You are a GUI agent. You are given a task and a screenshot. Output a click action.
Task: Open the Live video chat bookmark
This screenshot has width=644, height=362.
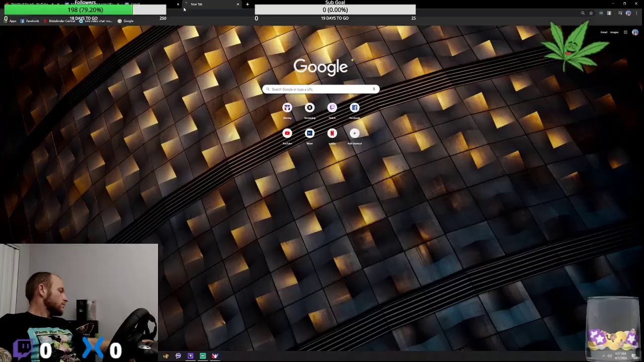point(96,21)
